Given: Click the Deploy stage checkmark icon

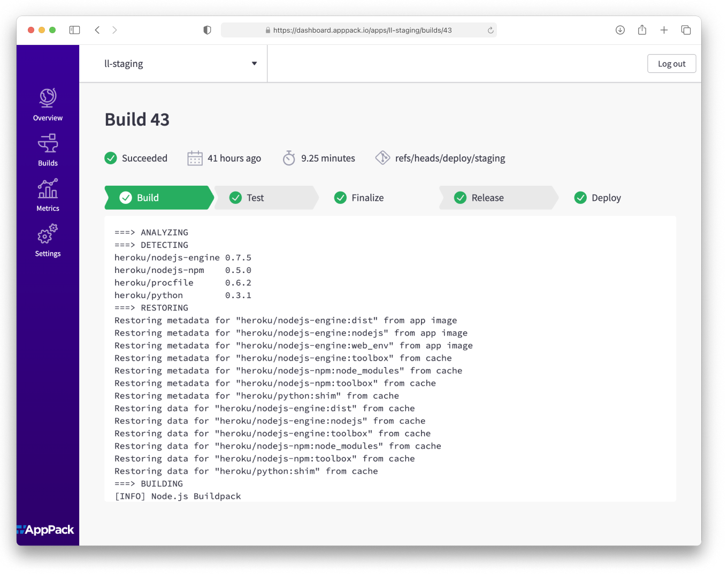Looking at the screenshot, I should click(580, 198).
